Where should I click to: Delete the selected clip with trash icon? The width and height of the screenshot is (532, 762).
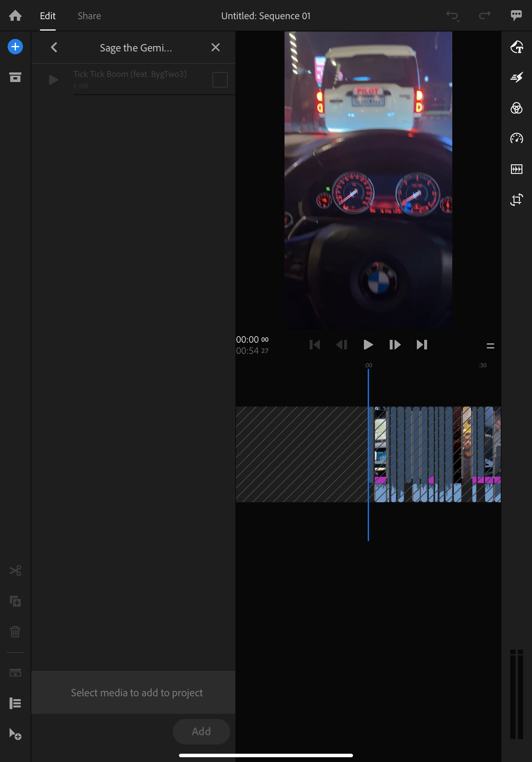15,631
